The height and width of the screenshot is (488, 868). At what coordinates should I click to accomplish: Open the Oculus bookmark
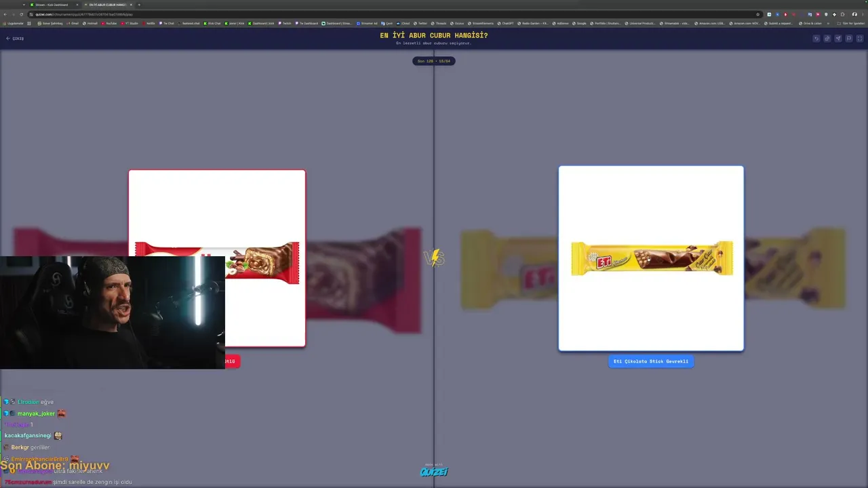(x=457, y=23)
